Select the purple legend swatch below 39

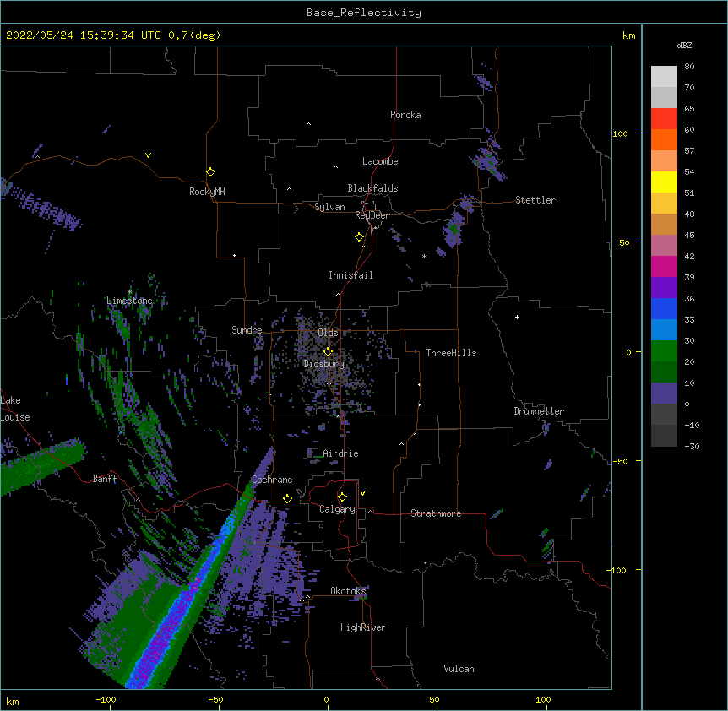click(664, 288)
